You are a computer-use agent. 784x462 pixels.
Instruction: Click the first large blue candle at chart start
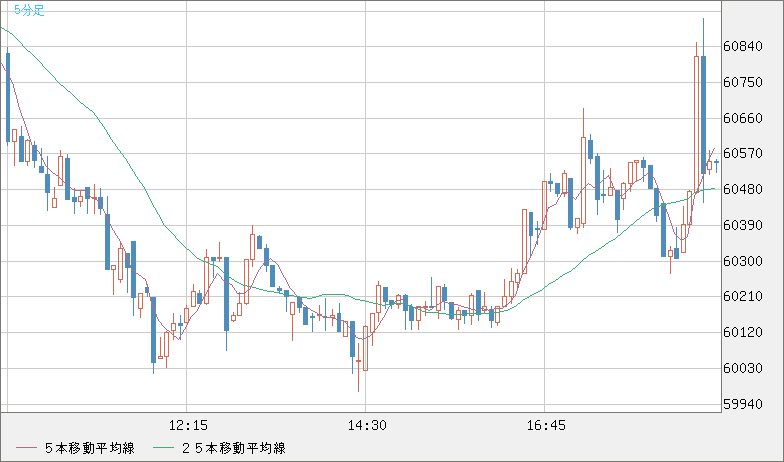click(8, 97)
